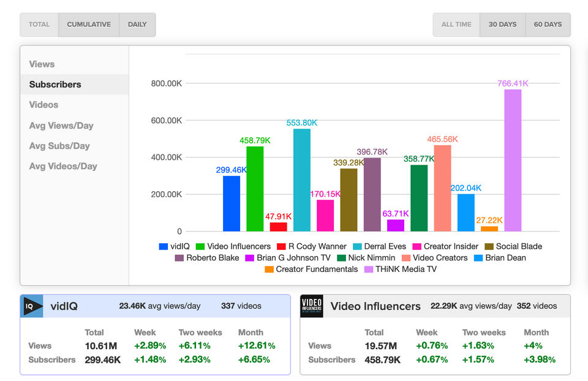The width and height of the screenshot is (588, 381).
Task: Open the vidIQ channel card title
Action: click(x=64, y=306)
